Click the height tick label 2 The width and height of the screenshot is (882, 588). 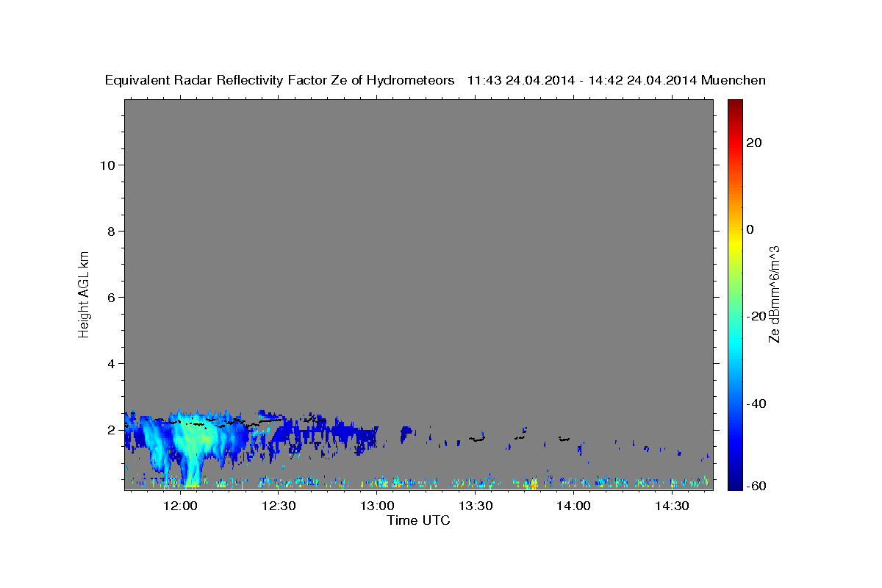tap(112, 429)
